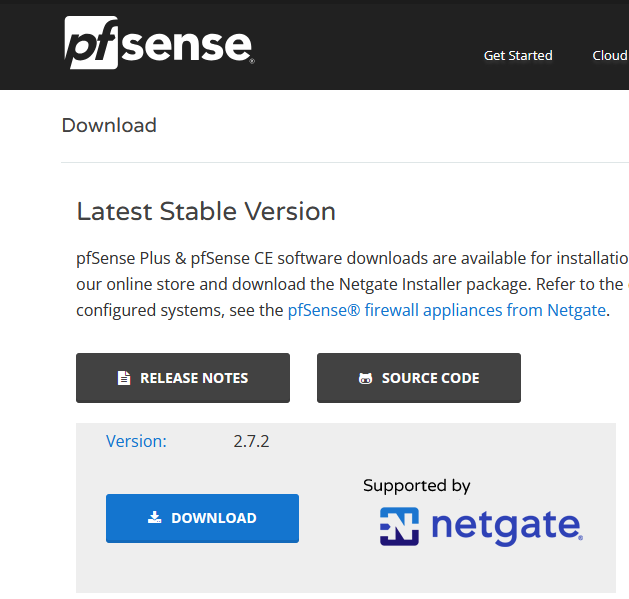The width and height of the screenshot is (629, 599).
Task: Click the Netgate N square logo icon
Action: pos(399,526)
